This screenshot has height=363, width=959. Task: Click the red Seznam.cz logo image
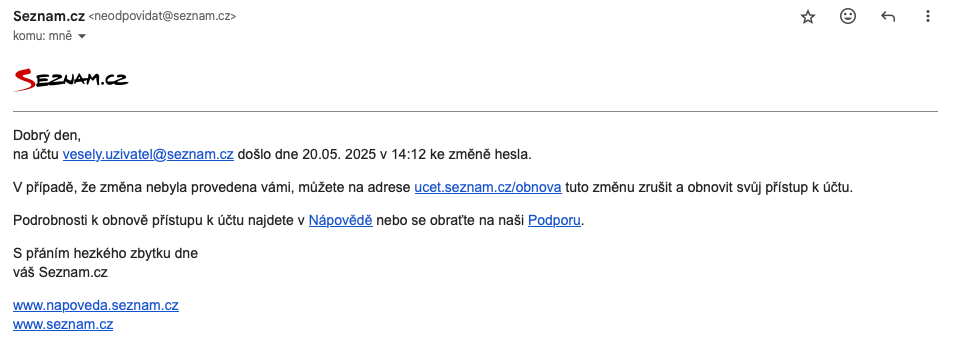coord(71,80)
